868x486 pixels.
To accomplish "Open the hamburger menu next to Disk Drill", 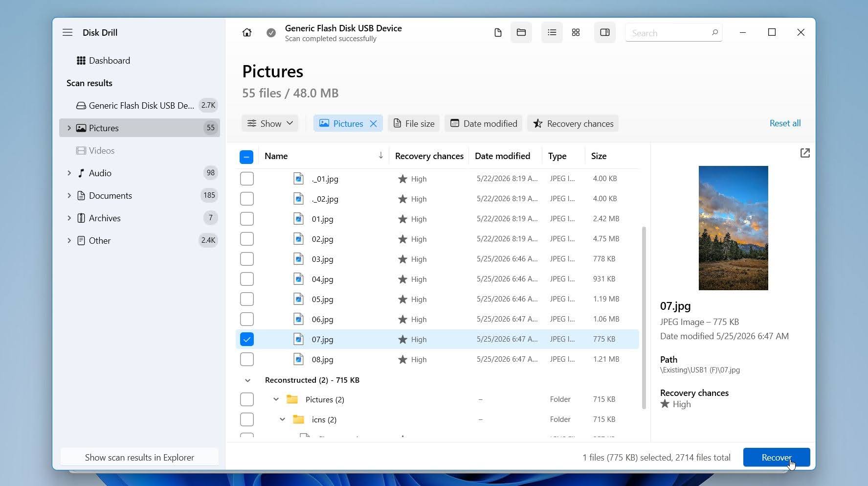I will tap(67, 32).
